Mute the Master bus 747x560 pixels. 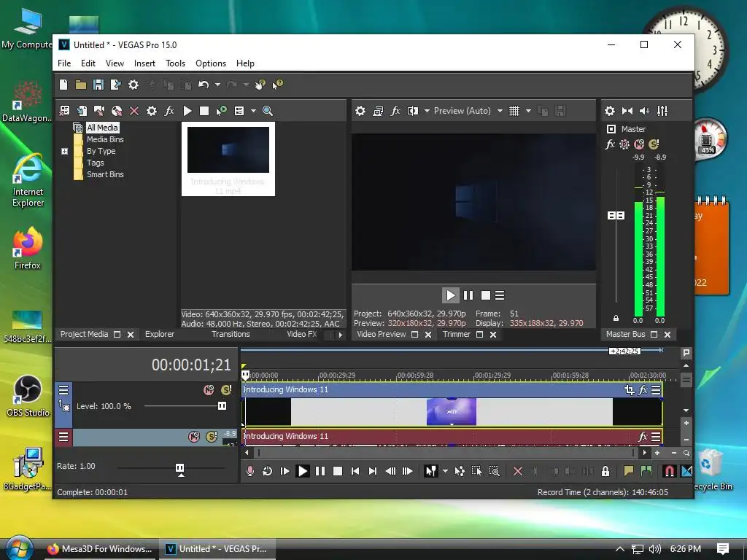[639, 144]
